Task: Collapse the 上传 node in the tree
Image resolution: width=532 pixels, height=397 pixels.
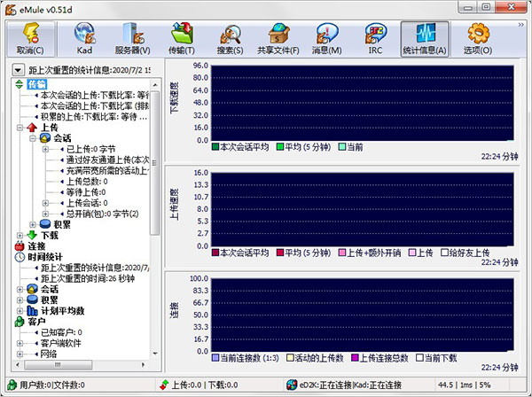Action: tap(20, 128)
